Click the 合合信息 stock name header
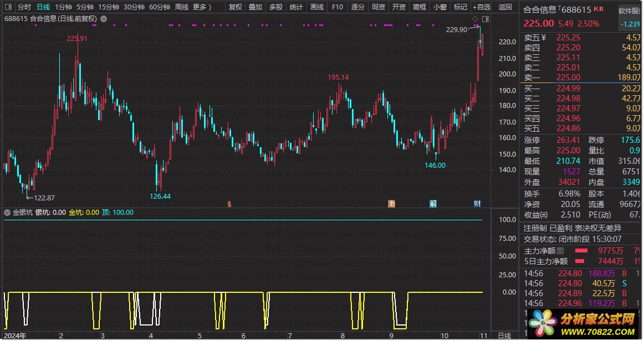Viewport: 644px width, 341px height. tap(540, 10)
